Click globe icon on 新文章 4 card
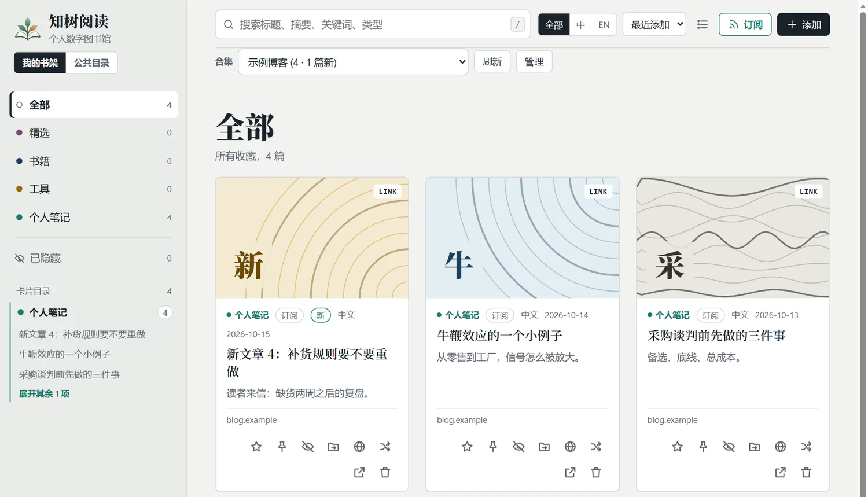Image resolution: width=868 pixels, height=497 pixels. pyautogui.click(x=359, y=447)
